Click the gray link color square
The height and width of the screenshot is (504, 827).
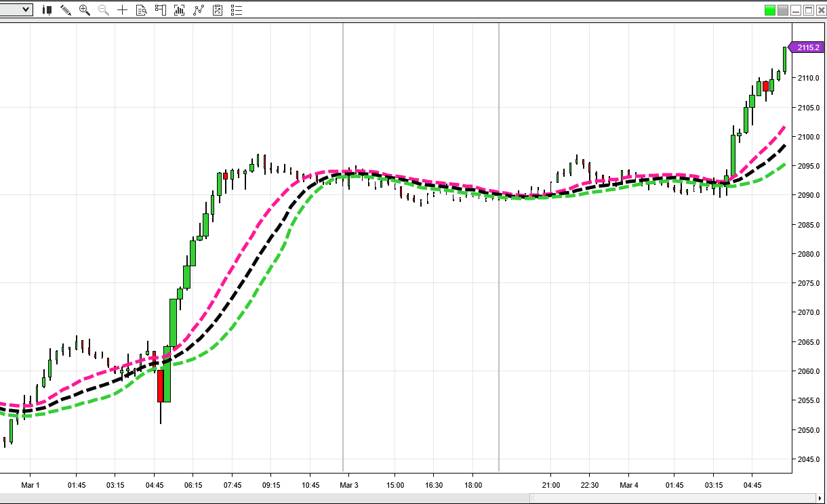tap(783, 10)
